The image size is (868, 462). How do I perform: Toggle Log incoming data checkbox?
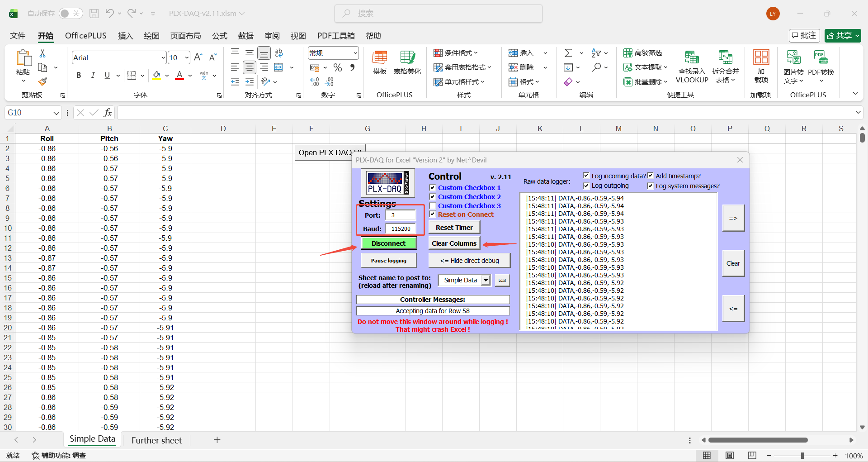(586, 176)
